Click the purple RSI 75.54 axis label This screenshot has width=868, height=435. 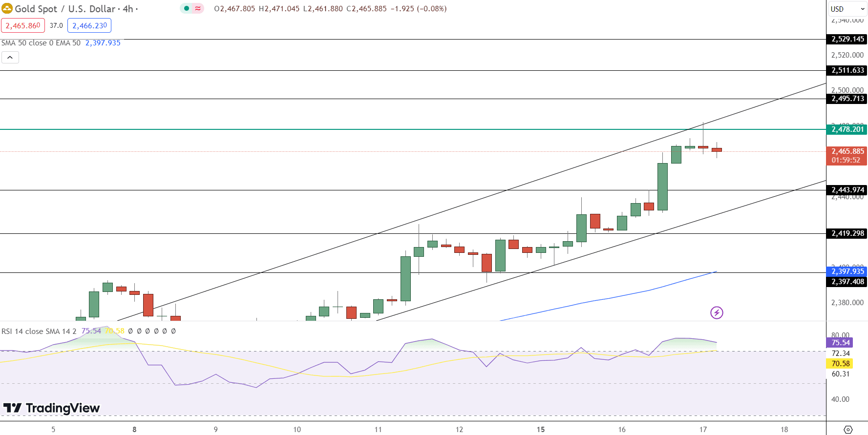(x=840, y=343)
